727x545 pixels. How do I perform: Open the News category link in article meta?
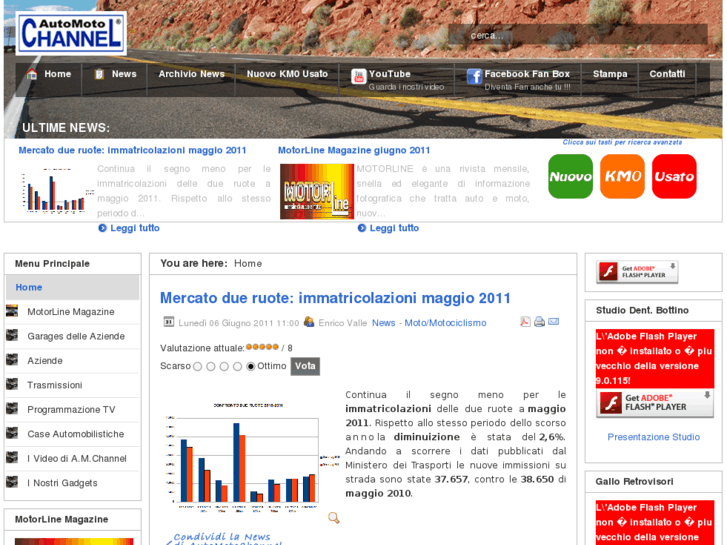click(383, 323)
